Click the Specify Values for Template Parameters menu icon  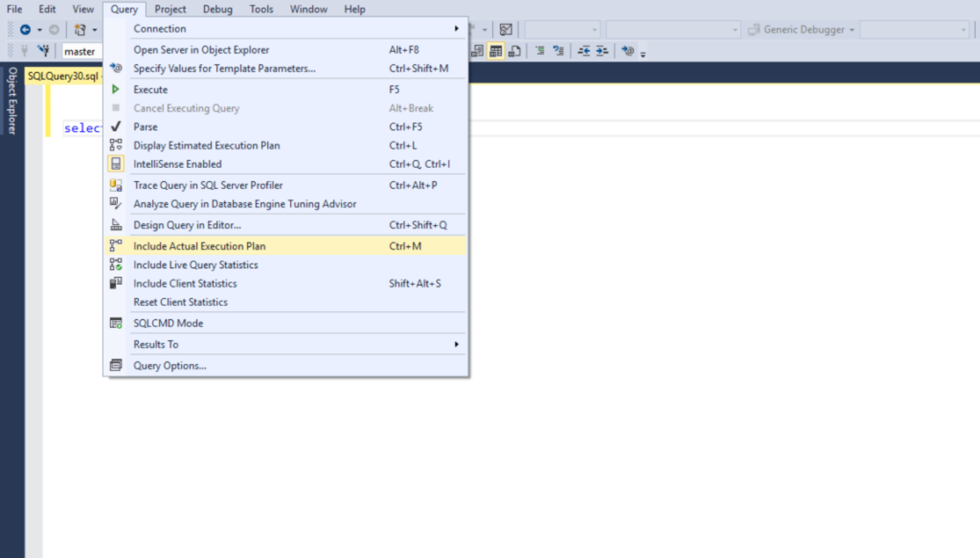click(x=116, y=68)
